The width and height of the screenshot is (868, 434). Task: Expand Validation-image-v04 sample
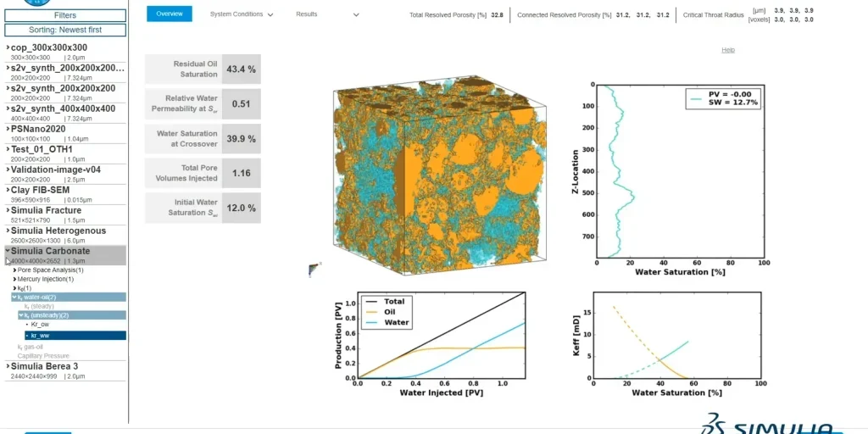point(8,170)
